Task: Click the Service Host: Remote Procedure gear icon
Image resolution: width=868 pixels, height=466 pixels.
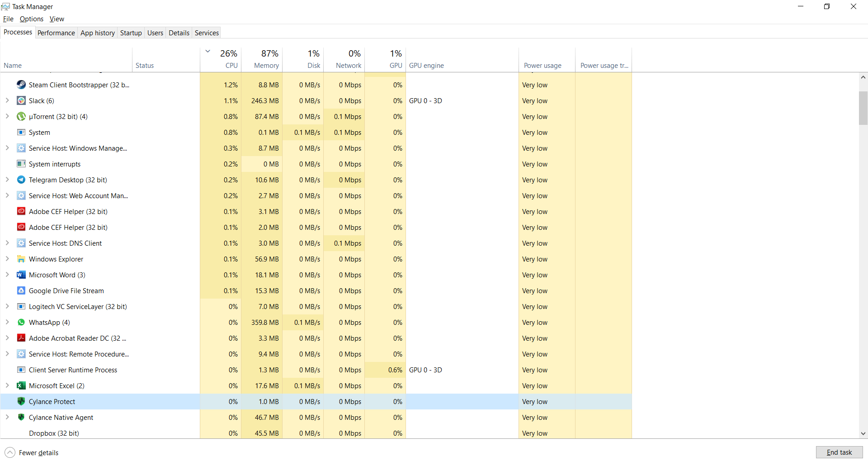Action: (21, 354)
